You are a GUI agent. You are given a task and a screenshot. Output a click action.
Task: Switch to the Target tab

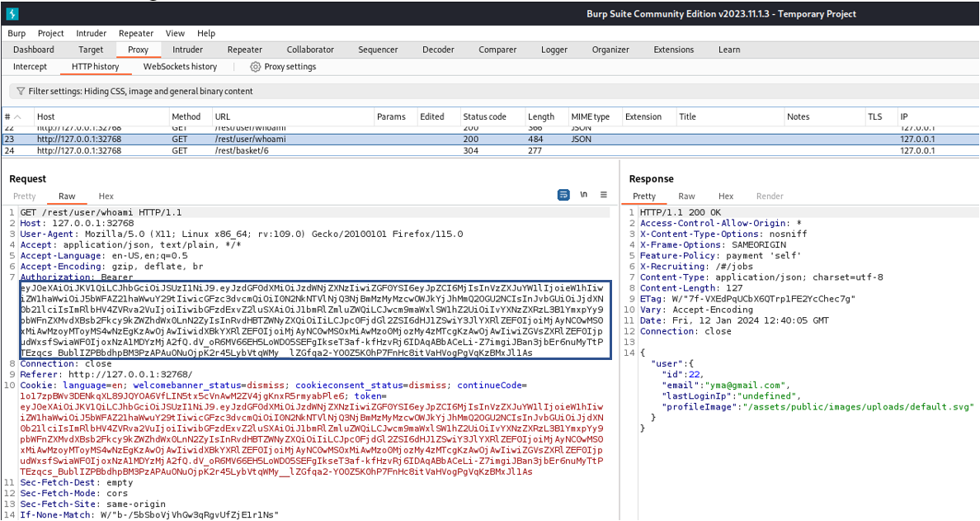[x=91, y=50]
